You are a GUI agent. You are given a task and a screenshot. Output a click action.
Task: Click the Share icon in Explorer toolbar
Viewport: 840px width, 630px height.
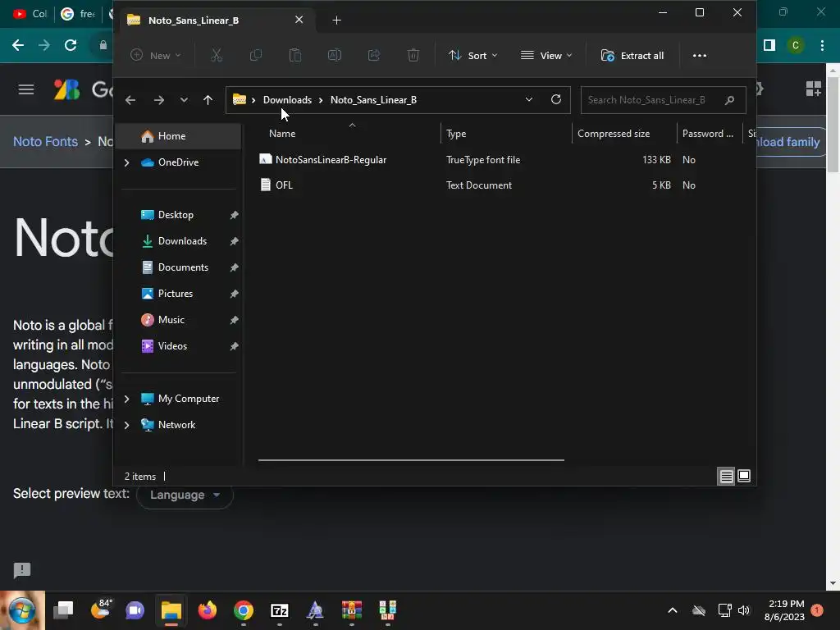coord(374,55)
